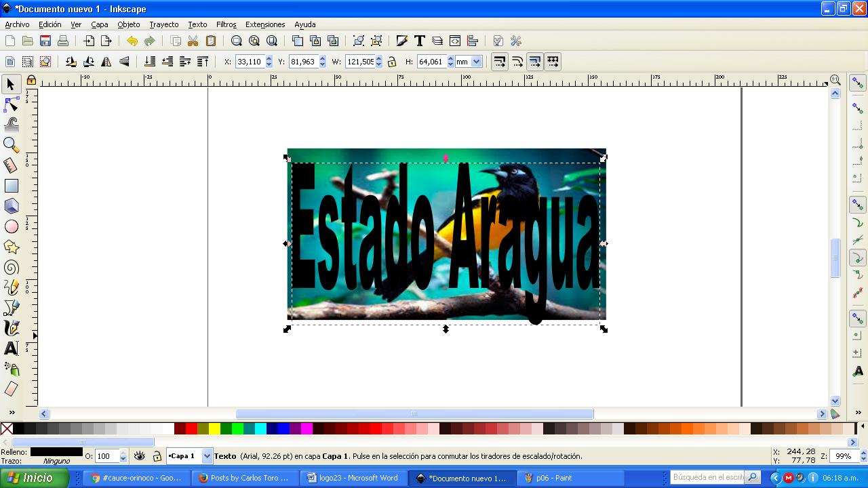The width and height of the screenshot is (868, 488).
Task: Save the document with the floppy icon
Action: [45, 41]
